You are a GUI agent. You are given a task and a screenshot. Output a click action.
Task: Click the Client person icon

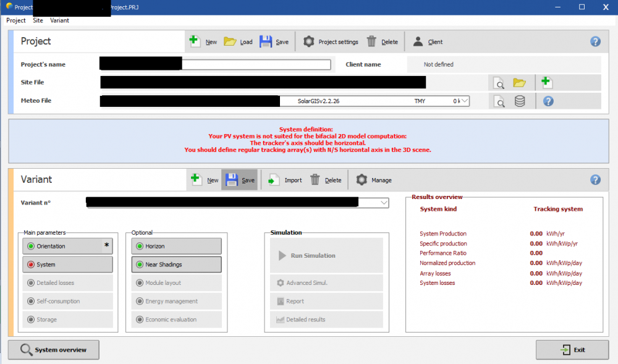(x=418, y=41)
